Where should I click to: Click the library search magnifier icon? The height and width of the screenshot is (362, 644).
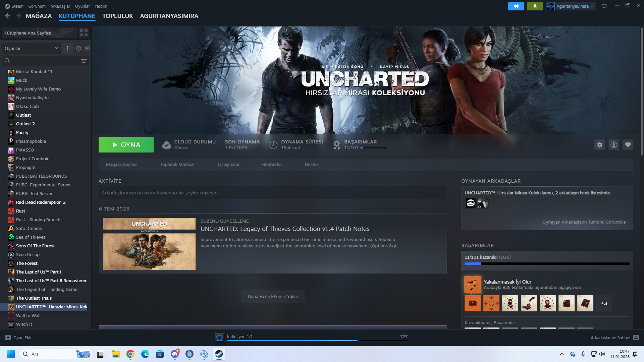pos(7,61)
